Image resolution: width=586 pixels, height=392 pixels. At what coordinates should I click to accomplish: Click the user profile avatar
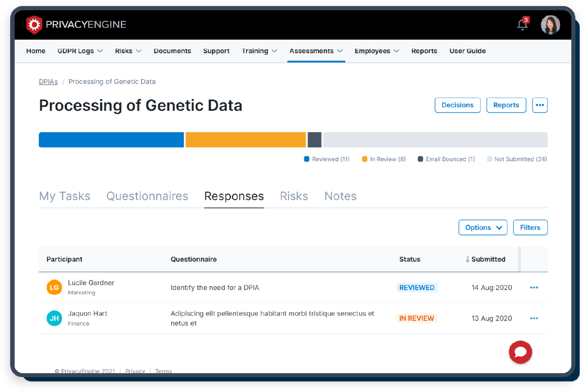(x=550, y=24)
